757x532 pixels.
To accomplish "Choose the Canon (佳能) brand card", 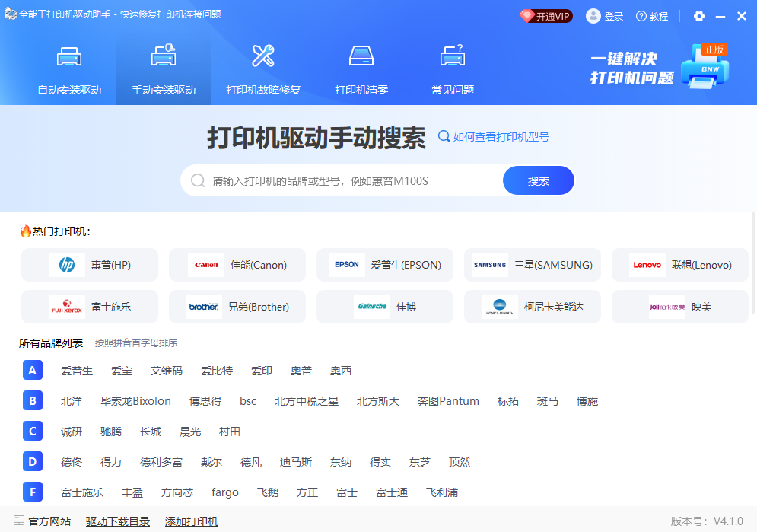I will [237, 265].
